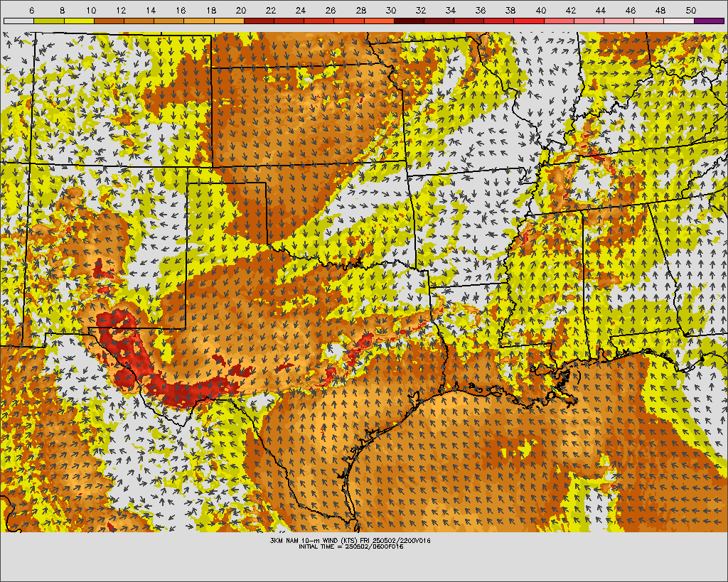Click the legend number 36
This screenshot has height=582, width=728.
pos(481,10)
